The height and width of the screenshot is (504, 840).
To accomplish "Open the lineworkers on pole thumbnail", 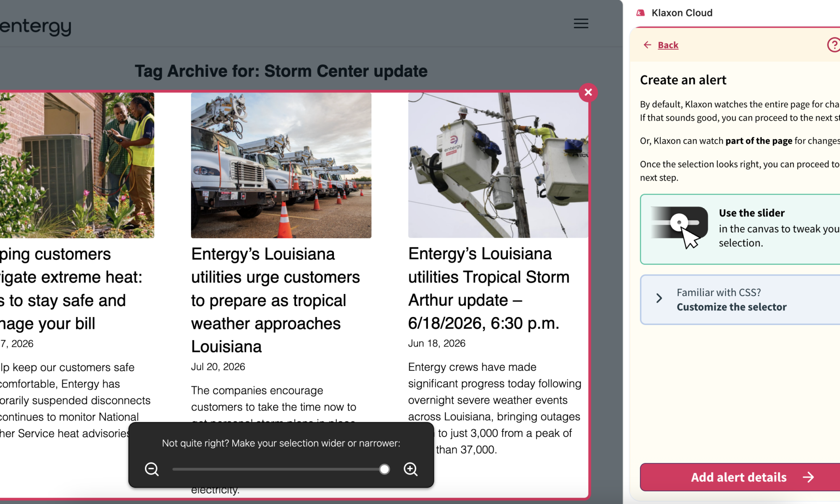I will coord(498,165).
